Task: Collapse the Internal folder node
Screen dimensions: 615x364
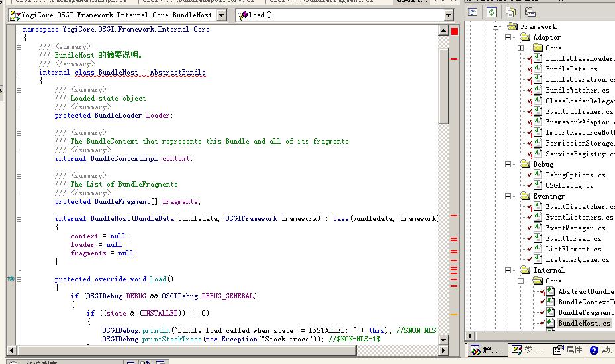Action: point(508,270)
